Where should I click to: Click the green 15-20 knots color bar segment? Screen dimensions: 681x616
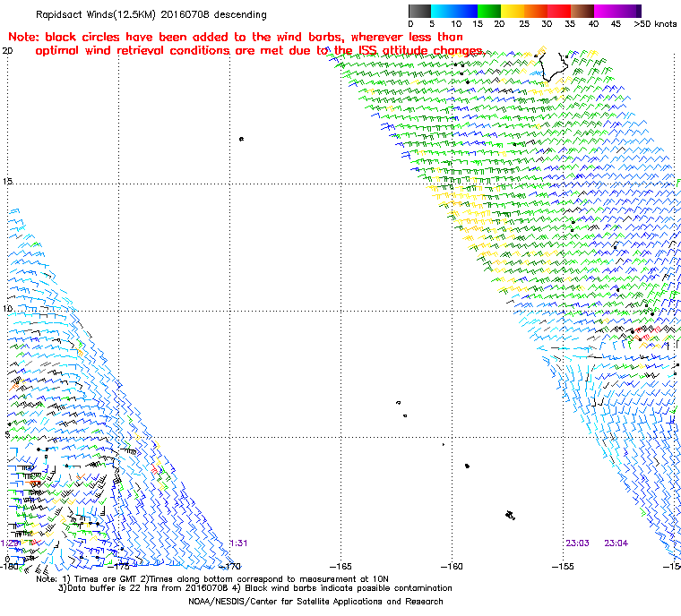tap(489, 11)
